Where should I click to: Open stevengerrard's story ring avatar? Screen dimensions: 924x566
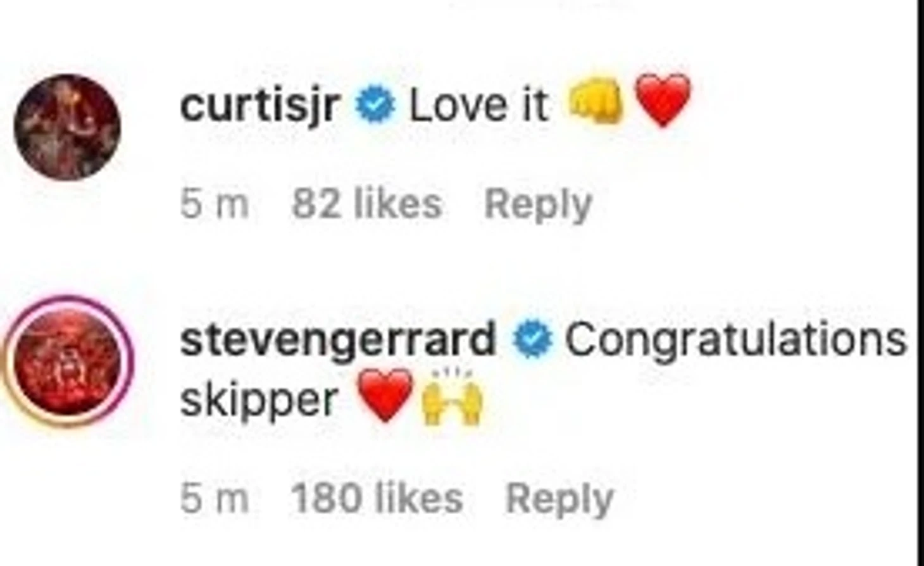(67, 361)
